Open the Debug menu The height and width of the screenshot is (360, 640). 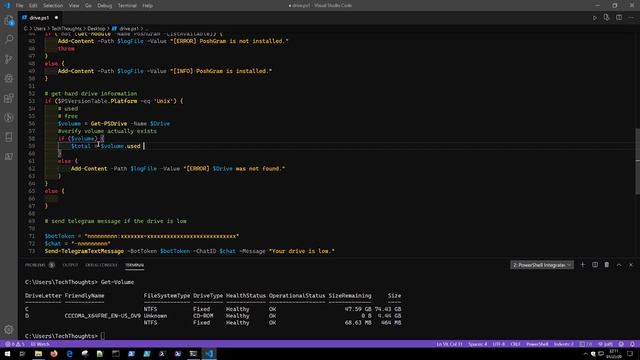(x=104, y=6)
